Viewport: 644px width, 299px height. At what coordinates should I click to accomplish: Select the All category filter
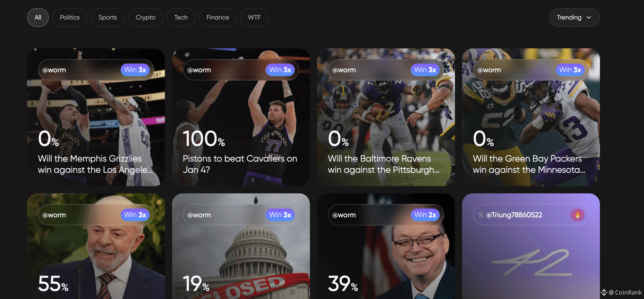38,17
